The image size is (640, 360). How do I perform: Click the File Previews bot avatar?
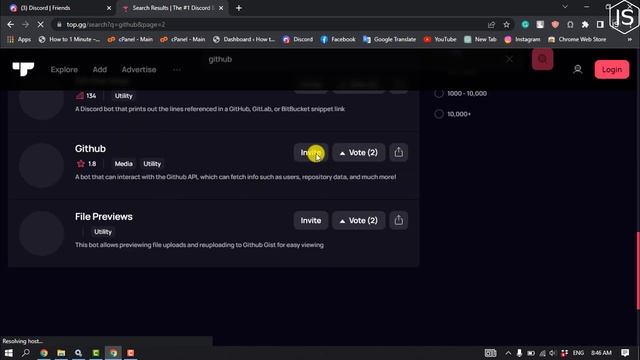point(41,233)
